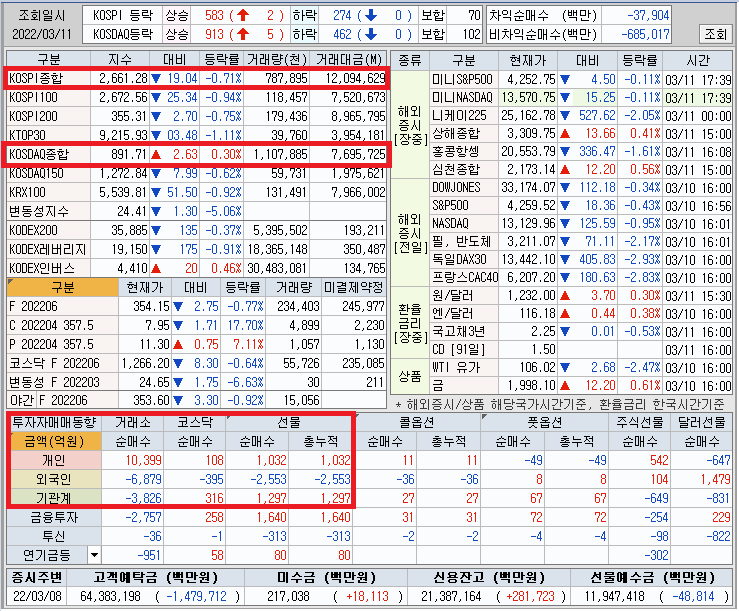Viewport: 739px width, 611px height.
Task: Click the 기관계 investor row label
Action: 54,498
